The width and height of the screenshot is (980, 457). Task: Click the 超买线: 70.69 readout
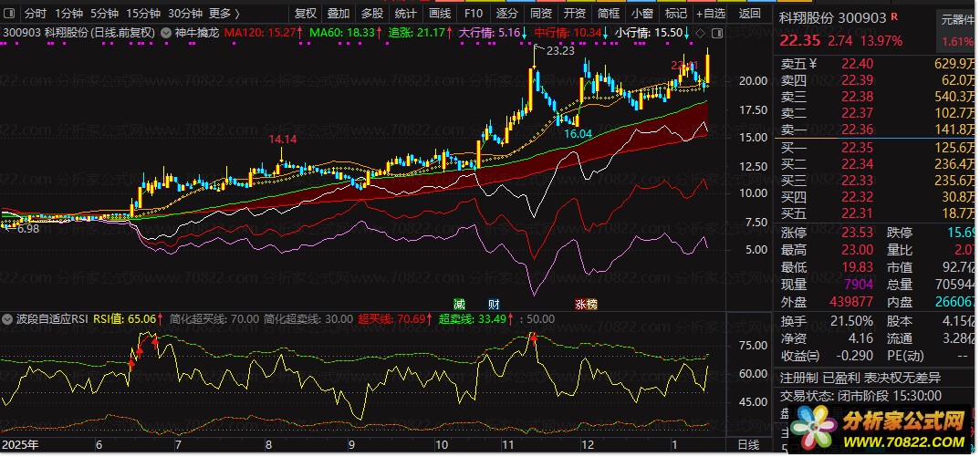coord(395,319)
